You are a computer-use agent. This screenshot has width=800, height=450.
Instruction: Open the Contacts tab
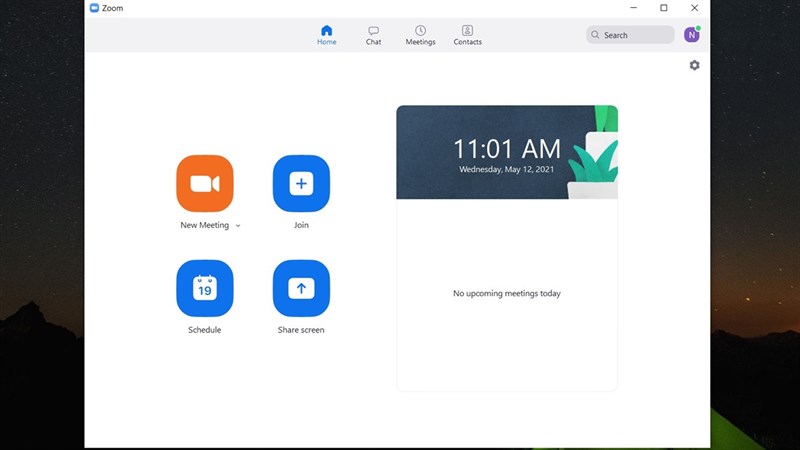(467, 35)
